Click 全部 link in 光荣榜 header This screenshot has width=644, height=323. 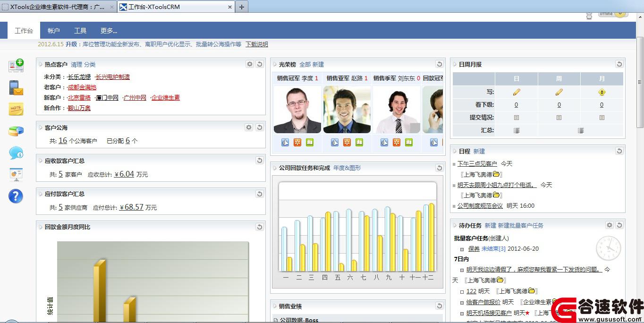tap(305, 64)
